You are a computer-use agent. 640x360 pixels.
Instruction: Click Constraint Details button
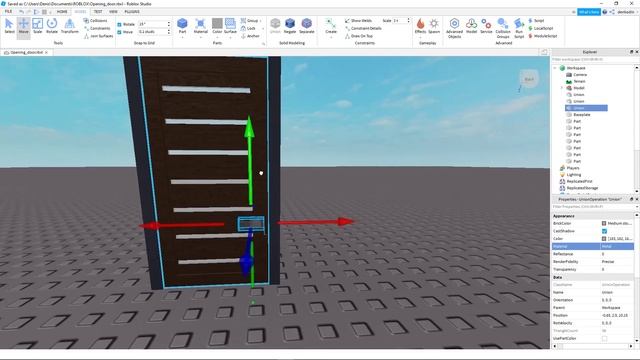363,28
